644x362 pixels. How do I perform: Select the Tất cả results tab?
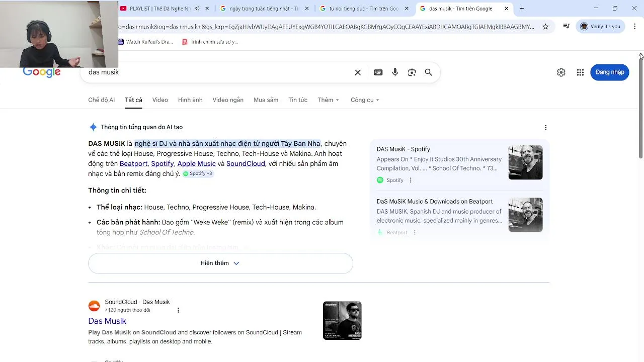click(134, 100)
